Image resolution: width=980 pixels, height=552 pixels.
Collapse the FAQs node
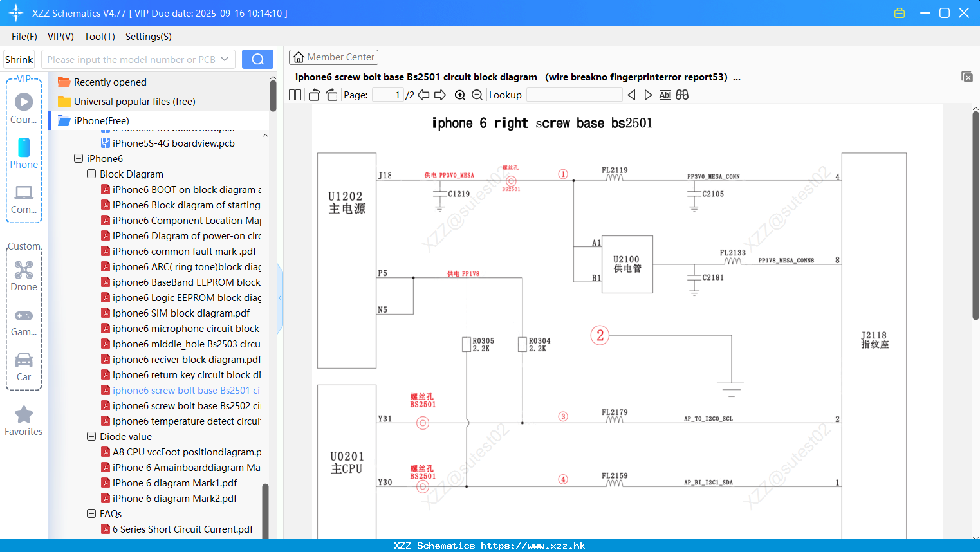click(x=91, y=513)
